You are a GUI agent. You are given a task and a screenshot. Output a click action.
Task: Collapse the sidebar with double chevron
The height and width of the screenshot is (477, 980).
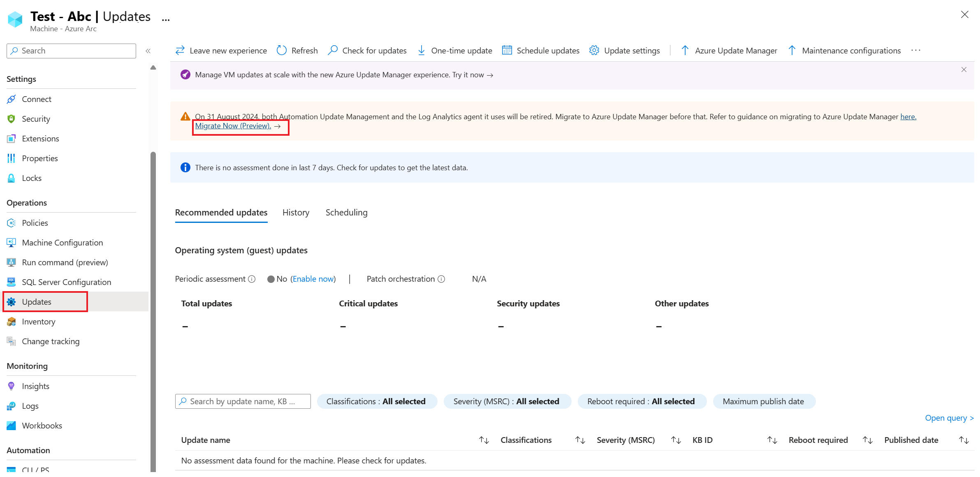pyautogui.click(x=148, y=51)
